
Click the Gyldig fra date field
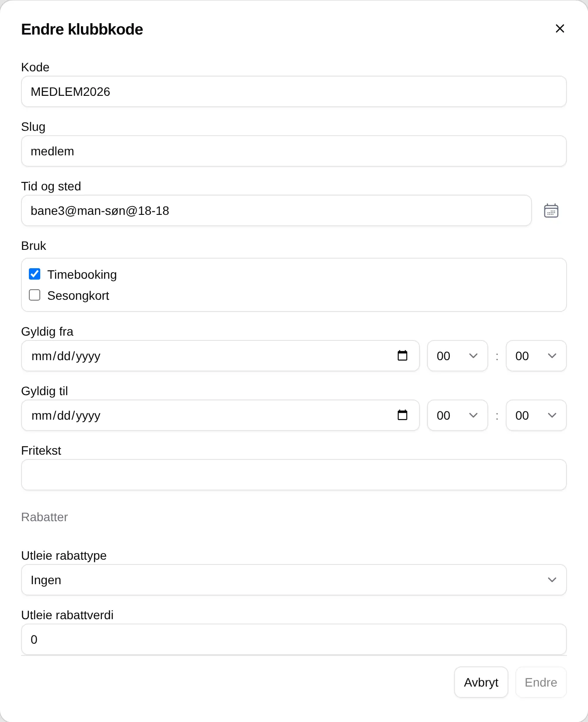click(220, 356)
